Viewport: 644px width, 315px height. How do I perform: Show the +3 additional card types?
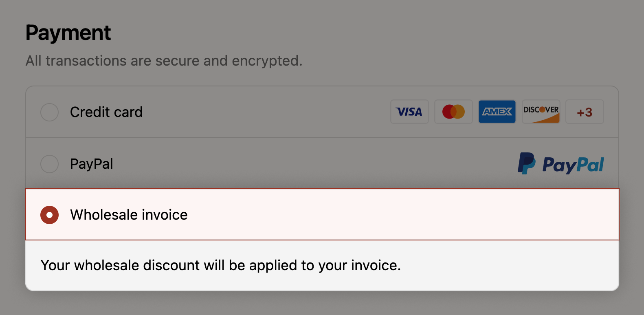585,112
